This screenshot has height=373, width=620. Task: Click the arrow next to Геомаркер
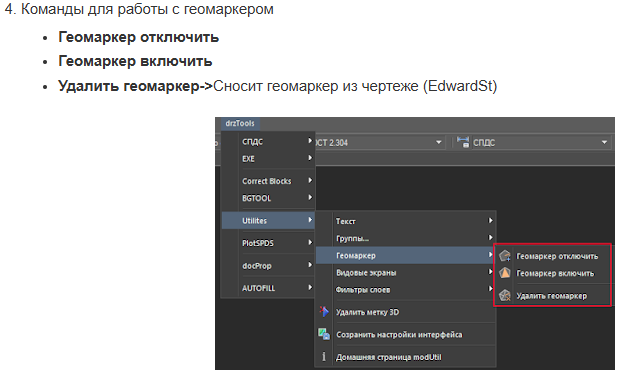[490, 255]
